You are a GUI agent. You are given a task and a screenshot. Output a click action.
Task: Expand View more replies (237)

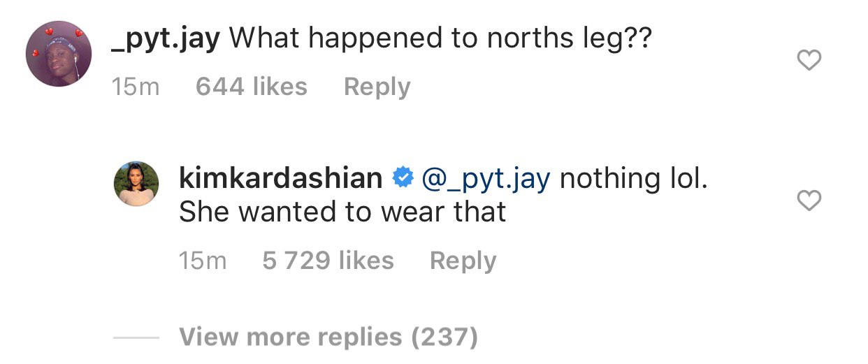coord(328,337)
